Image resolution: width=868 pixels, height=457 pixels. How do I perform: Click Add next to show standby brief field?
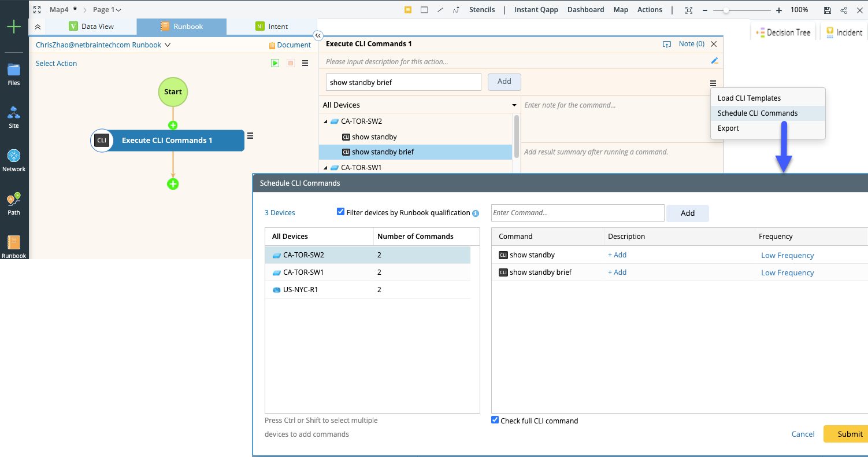click(x=505, y=82)
